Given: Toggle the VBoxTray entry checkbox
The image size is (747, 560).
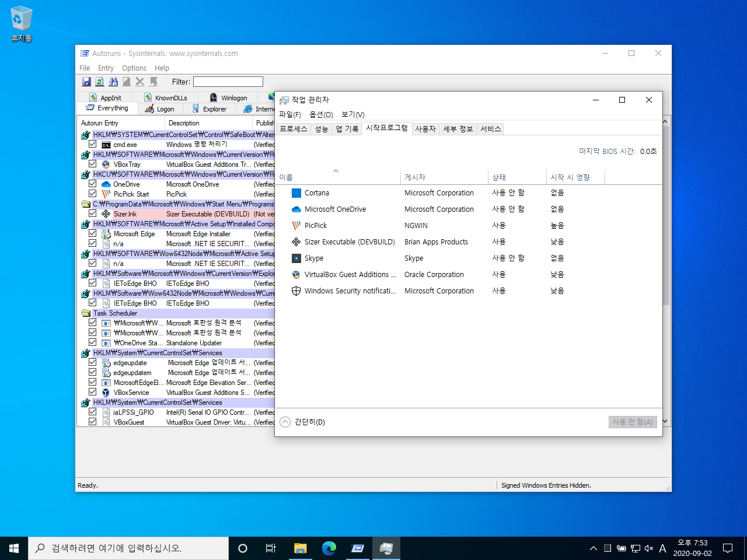Looking at the screenshot, I should point(92,164).
